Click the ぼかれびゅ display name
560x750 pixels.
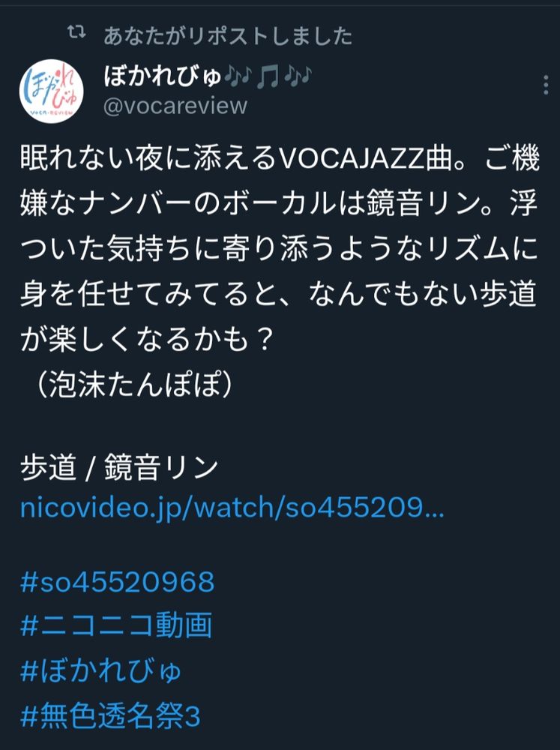163,76
